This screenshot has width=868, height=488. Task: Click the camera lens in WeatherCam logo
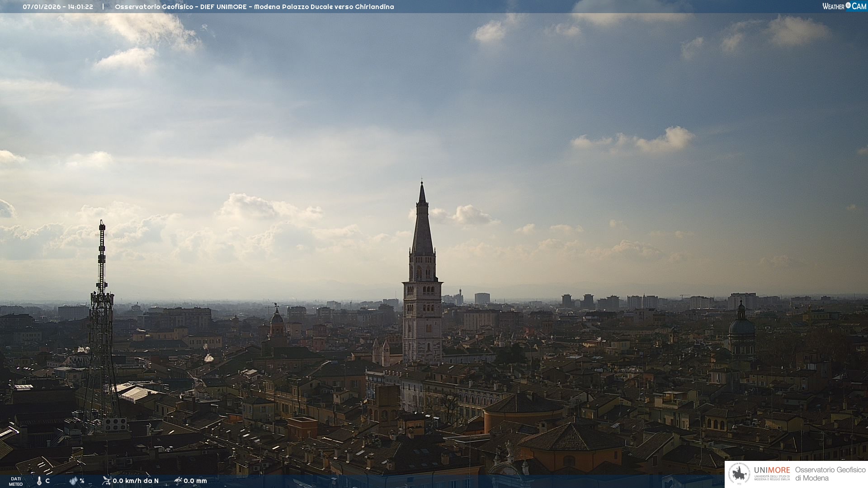(848, 5)
